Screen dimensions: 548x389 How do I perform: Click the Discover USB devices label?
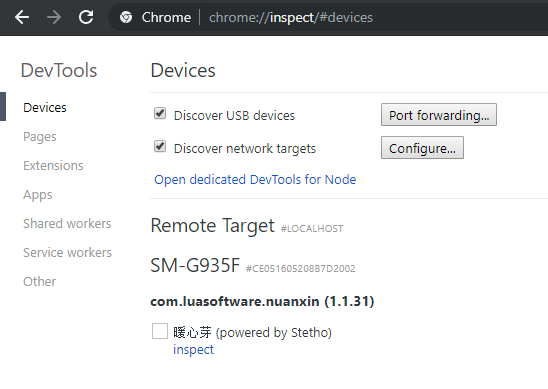point(234,115)
